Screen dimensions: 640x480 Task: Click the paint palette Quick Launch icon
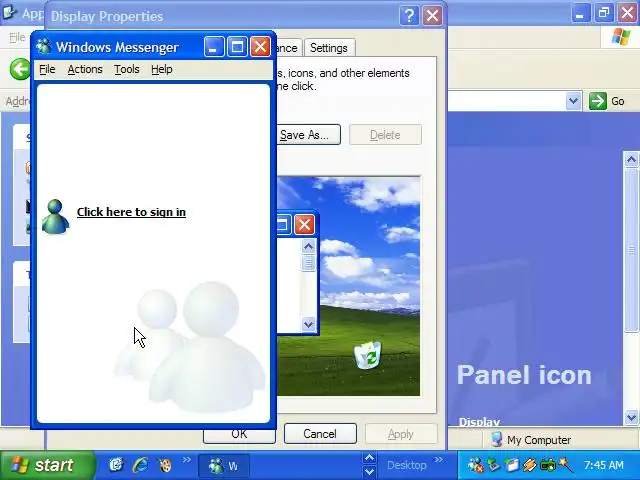point(165,465)
